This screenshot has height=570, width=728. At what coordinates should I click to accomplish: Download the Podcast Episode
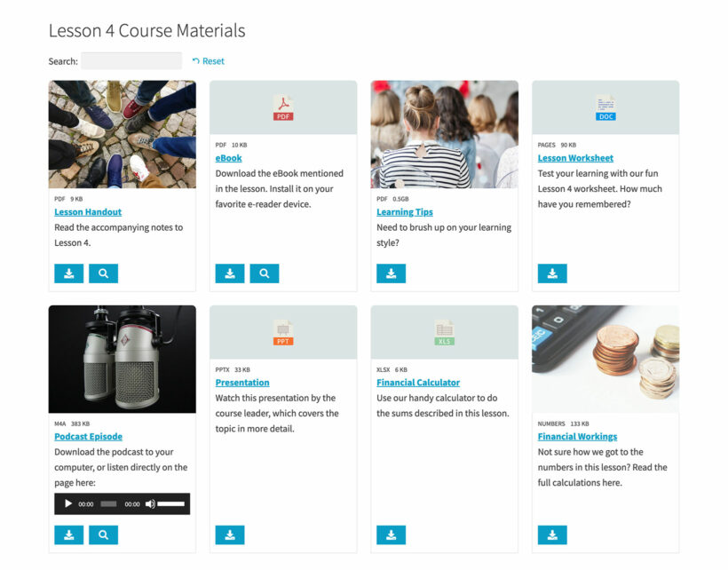(x=68, y=534)
